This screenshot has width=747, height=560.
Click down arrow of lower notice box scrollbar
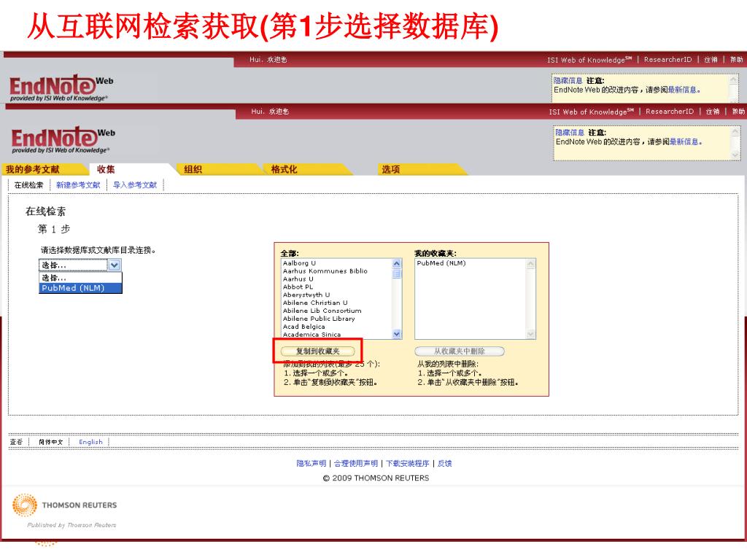click(735, 155)
